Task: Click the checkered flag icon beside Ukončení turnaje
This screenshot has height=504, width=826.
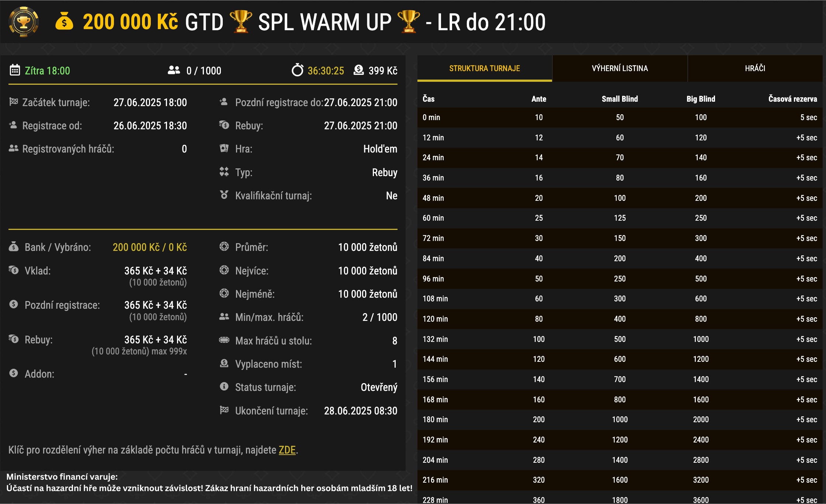Action: (224, 410)
